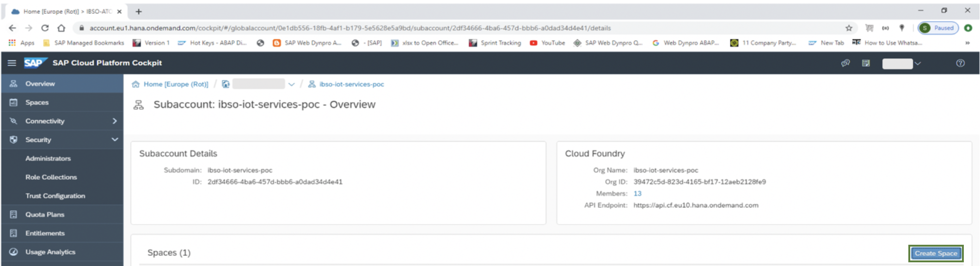Open a new browser tab
The height and width of the screenshot is (266, 980).
[139, 12]
